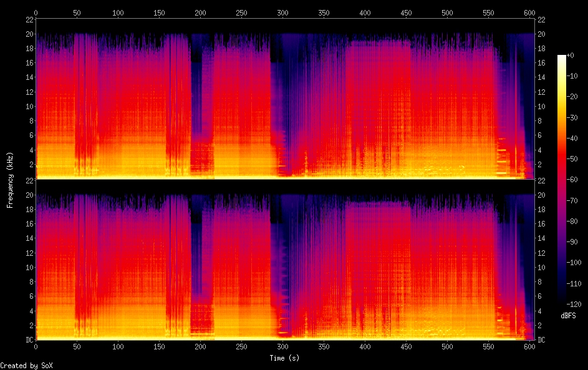Image resolution: width=588 pixels, height=370 pixels.
Task: Select the 0 tick on the bottom time axis
Action: click(x=36, y=346)
